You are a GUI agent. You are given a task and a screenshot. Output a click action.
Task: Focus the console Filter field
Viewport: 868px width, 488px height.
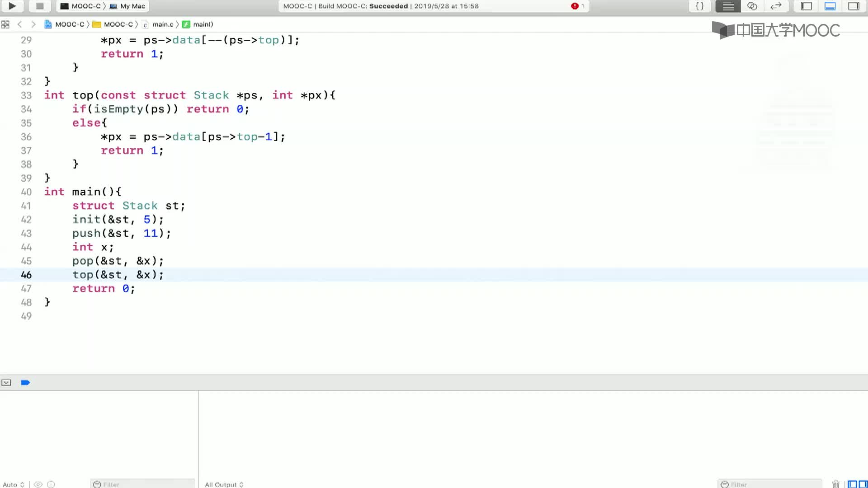pos(770,484)
